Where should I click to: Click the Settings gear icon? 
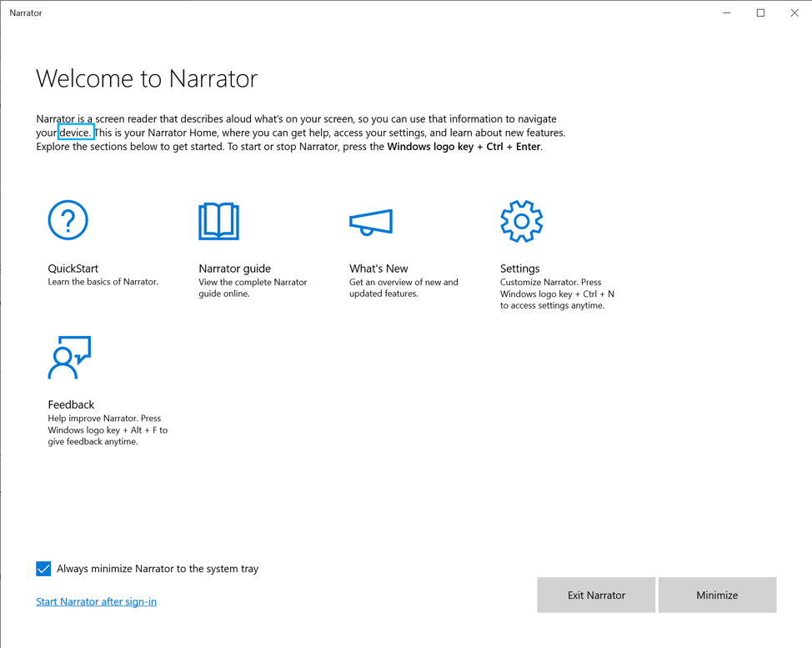521,221
